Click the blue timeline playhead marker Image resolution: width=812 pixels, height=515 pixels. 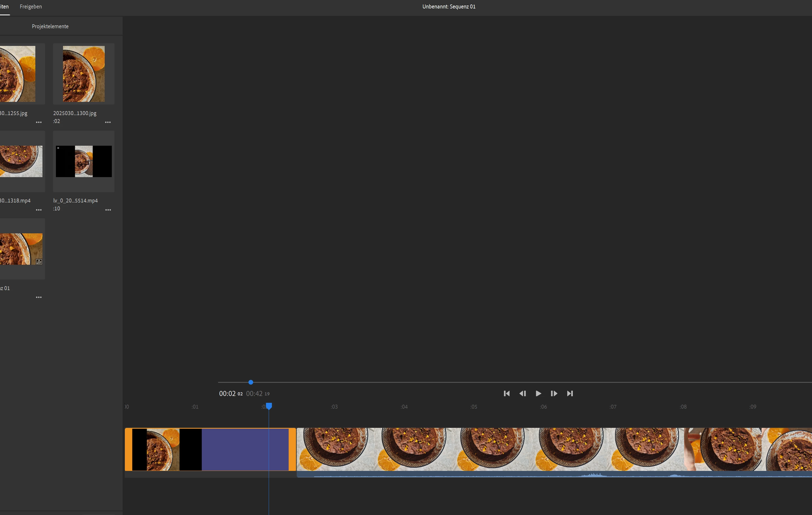[269, 406]
